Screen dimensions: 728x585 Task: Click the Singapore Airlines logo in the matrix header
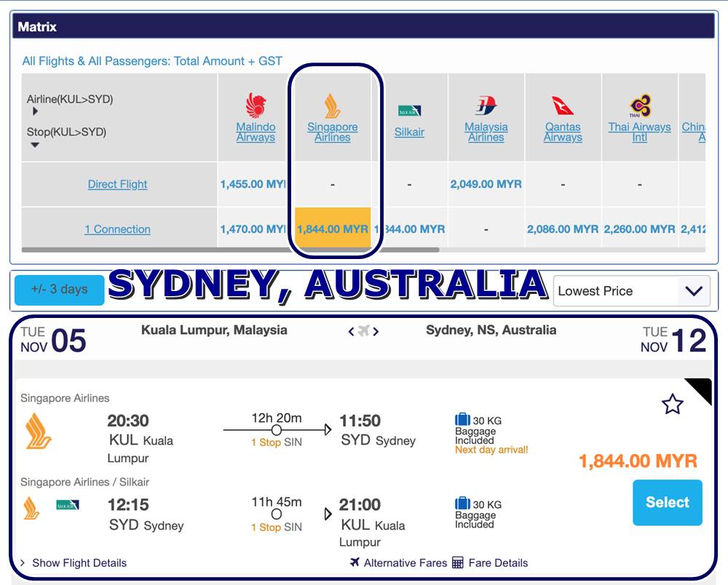[333, 106]
